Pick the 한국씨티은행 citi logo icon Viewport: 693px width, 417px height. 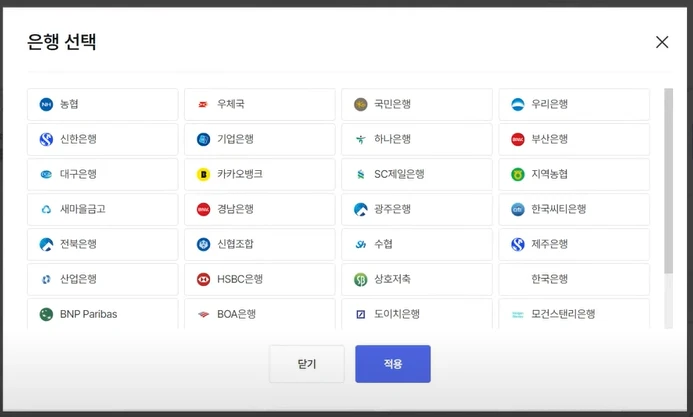tap(518, 209)
